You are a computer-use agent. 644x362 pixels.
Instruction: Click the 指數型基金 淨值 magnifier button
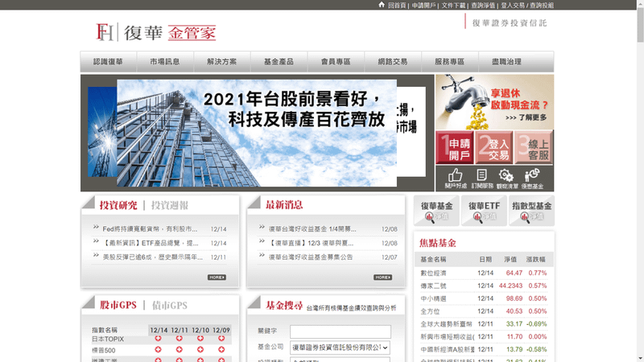coord(532,211)
